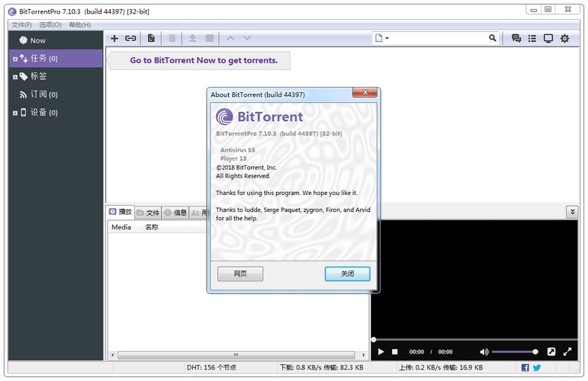Click the Twitter bird icon in status bar
The height and width of the screenshot is (381, 588).
point(537,367)
